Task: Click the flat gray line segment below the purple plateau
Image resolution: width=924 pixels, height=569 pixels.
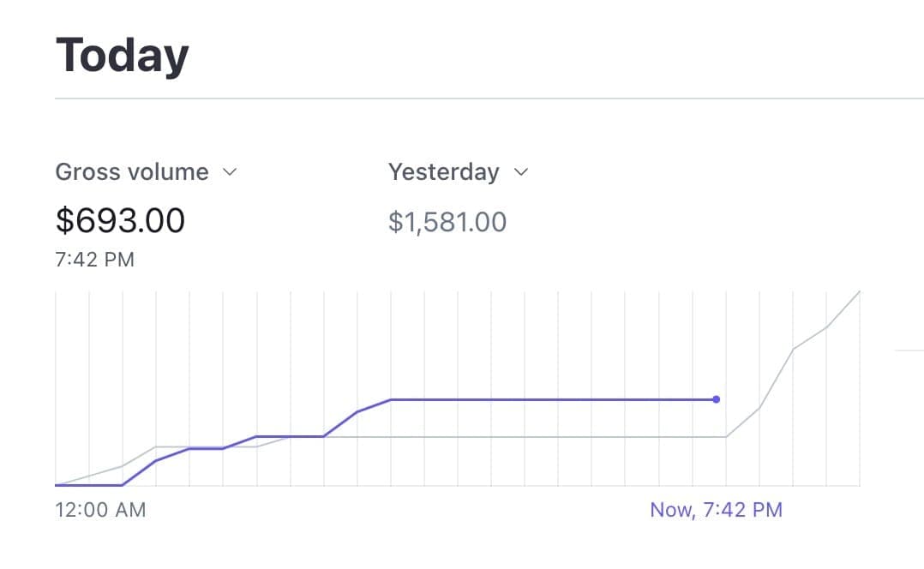Action: tap(549, 437)
